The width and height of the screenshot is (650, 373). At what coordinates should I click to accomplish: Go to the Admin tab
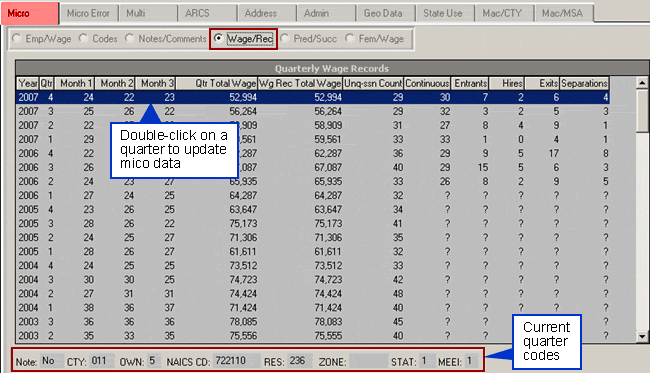click(x=326, y=13)
